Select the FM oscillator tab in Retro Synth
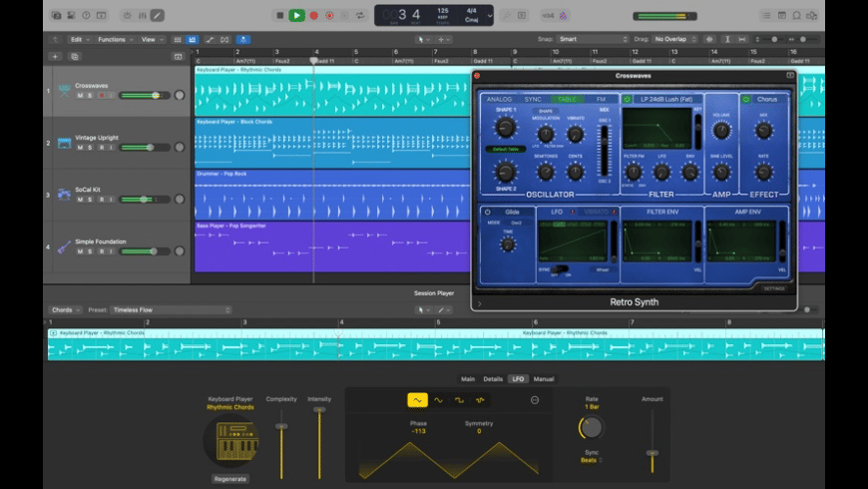This screenshot has height=489, width=868. point(602,99)
